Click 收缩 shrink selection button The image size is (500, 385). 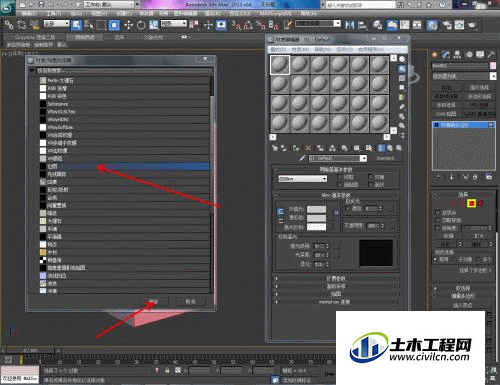[x=448, y=236]
